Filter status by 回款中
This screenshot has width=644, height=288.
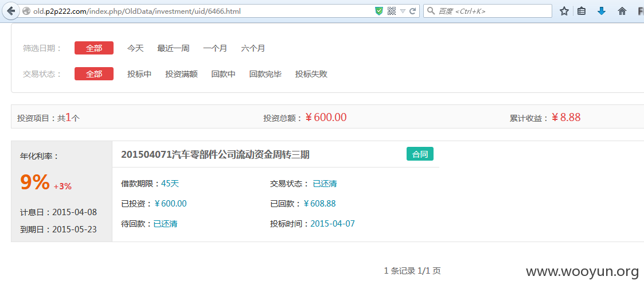(224, 74)
